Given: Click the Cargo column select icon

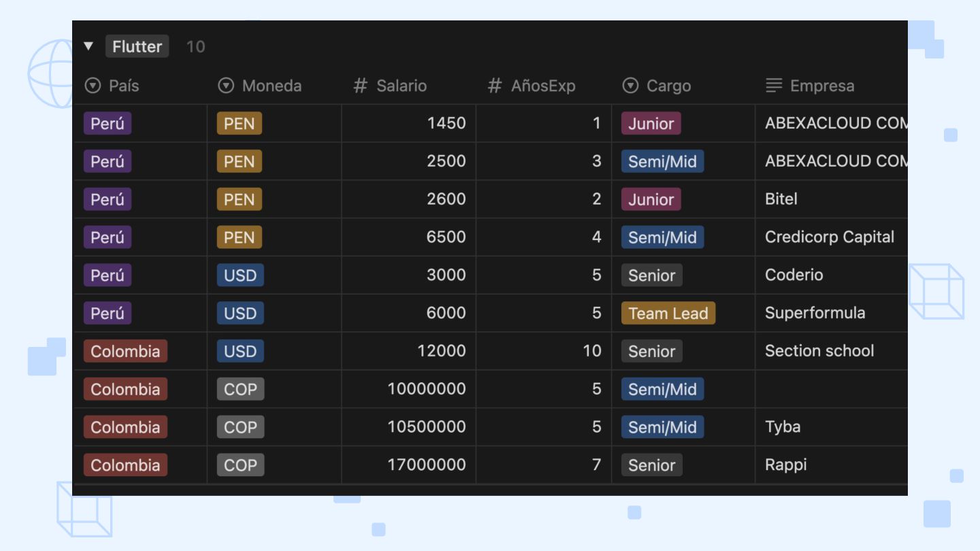Looking at the screenshot, I should click(x=631, y=86).
